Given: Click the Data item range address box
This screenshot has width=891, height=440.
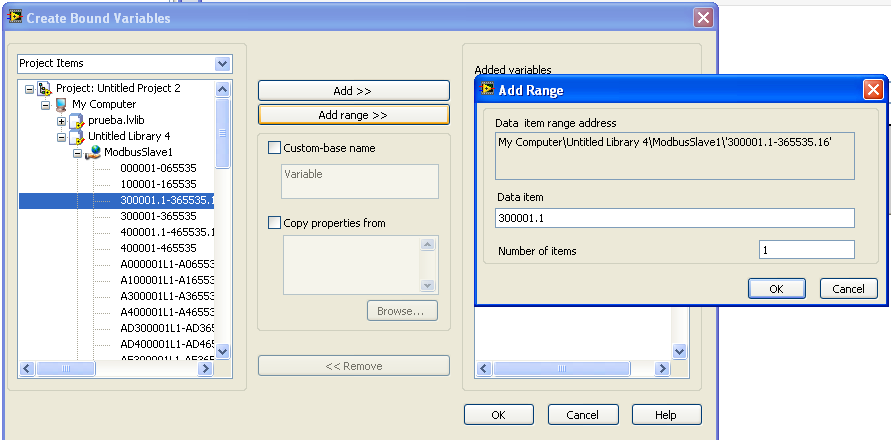Looking at the screenshot, I should pyautogui.click(x=675, y=156).
